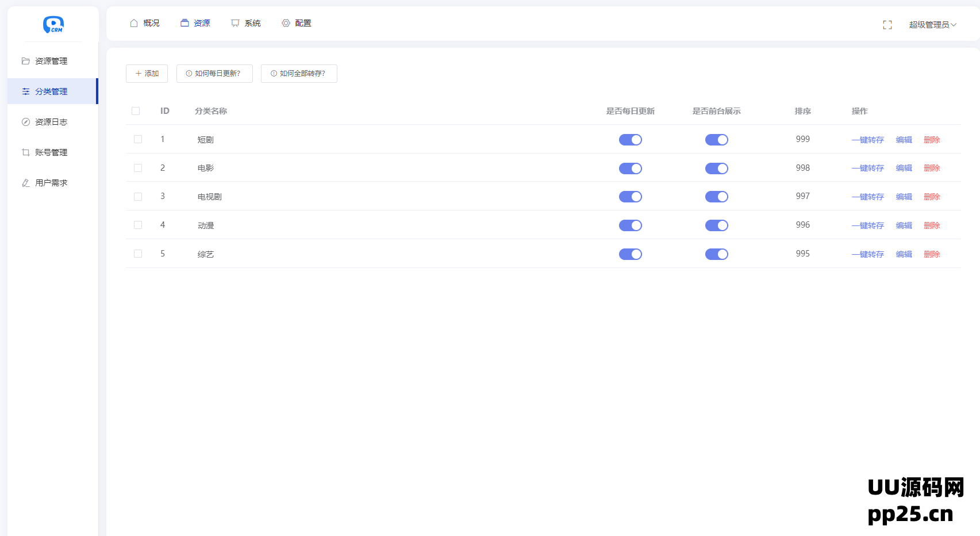Check the checkbox for the 电视剧 row
The height and width of the screenshot is (536, 980).
[138, 197]
